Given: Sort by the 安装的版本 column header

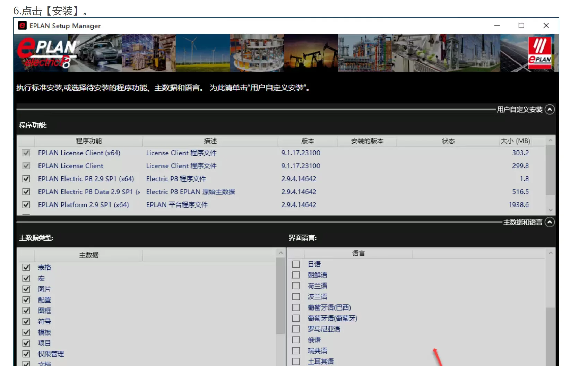Looking at the screenshot, I should [x=367, y=141].
